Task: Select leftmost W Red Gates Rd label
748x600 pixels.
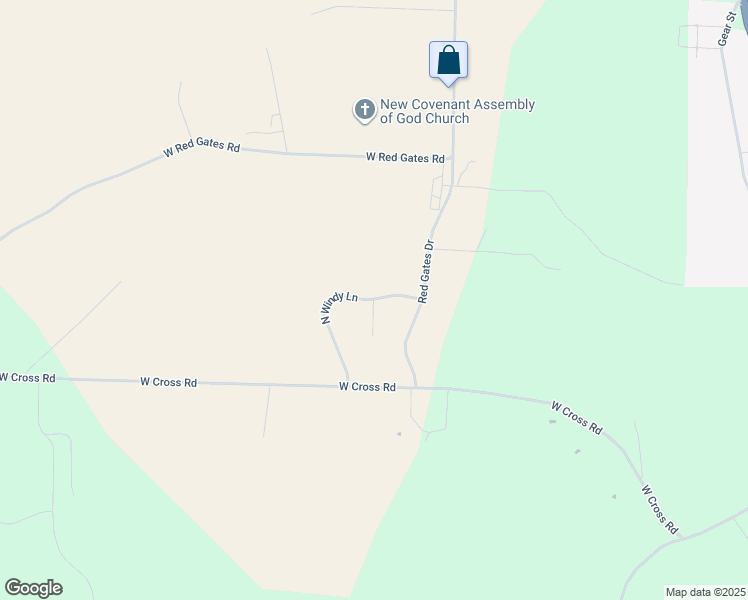Action: pyautogui.click(x=201, y=146)
